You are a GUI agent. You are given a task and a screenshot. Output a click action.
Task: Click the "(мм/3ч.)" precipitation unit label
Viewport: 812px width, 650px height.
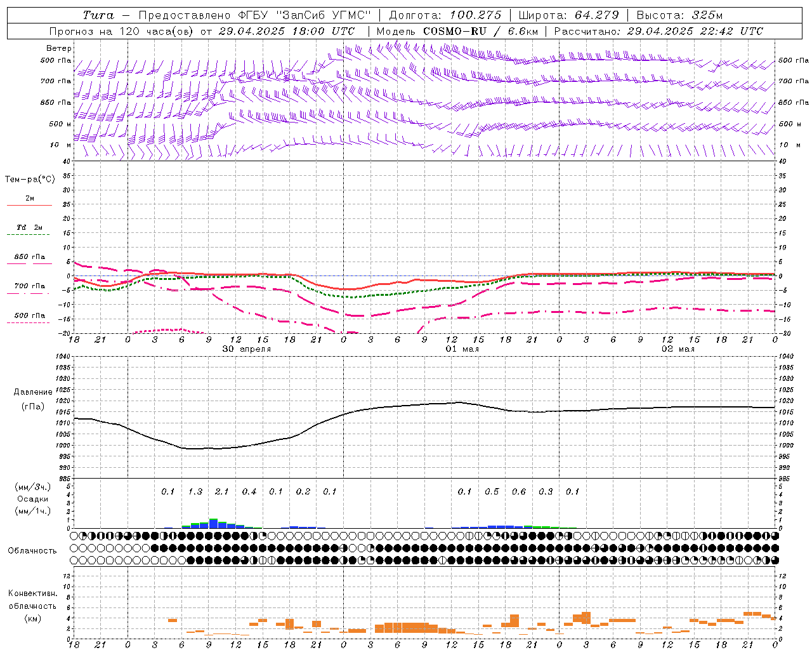click(x=33, y=487)
